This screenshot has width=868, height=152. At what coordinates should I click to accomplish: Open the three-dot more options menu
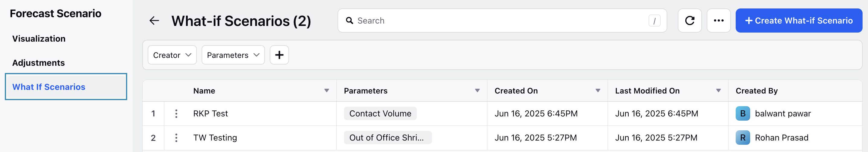(719, 21)
